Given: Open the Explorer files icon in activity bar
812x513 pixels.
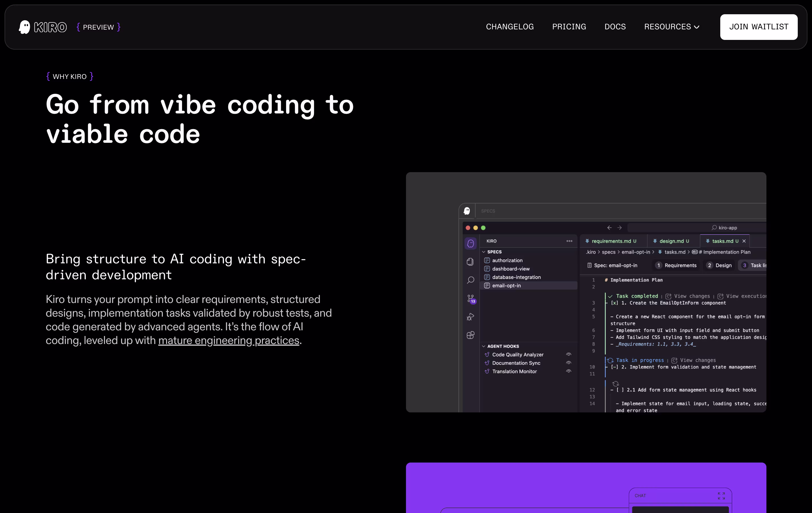Looking at the screenshot, I should (470, 262).
